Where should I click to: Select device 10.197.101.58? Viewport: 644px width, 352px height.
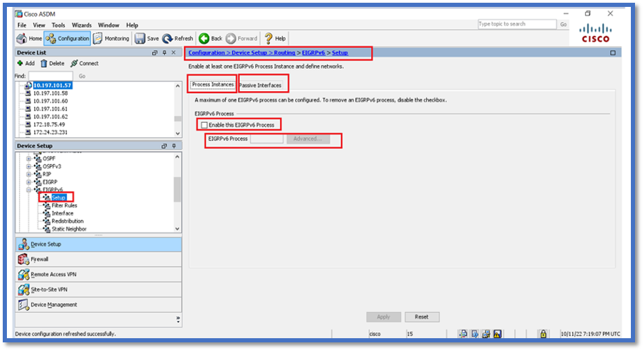click(50, 93)
